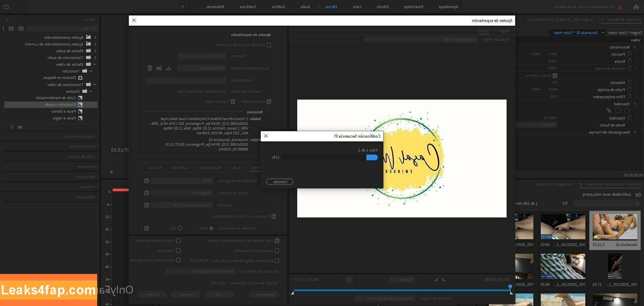
Task: Enable Usar previsualizaciones checkbox
Action: pyautogui.click(x=178, y=241)
